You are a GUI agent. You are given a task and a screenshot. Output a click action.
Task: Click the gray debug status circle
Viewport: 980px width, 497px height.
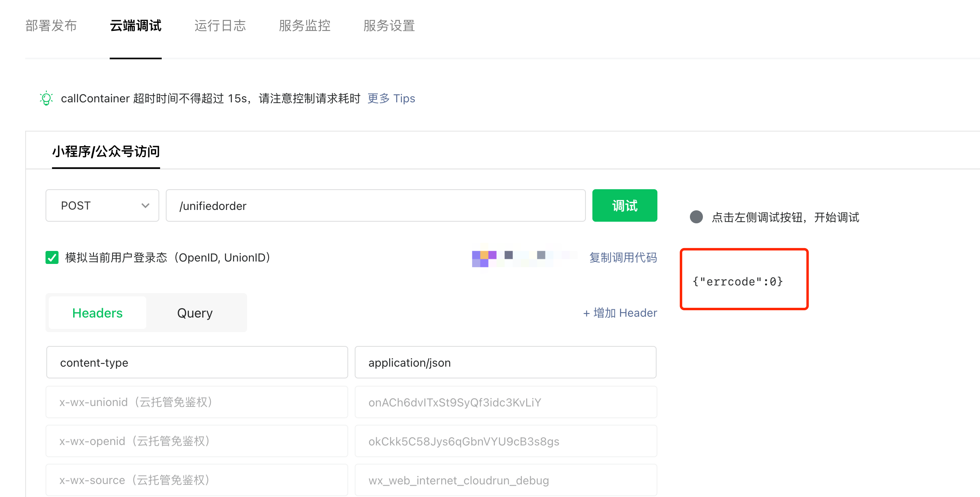[696, 217]
